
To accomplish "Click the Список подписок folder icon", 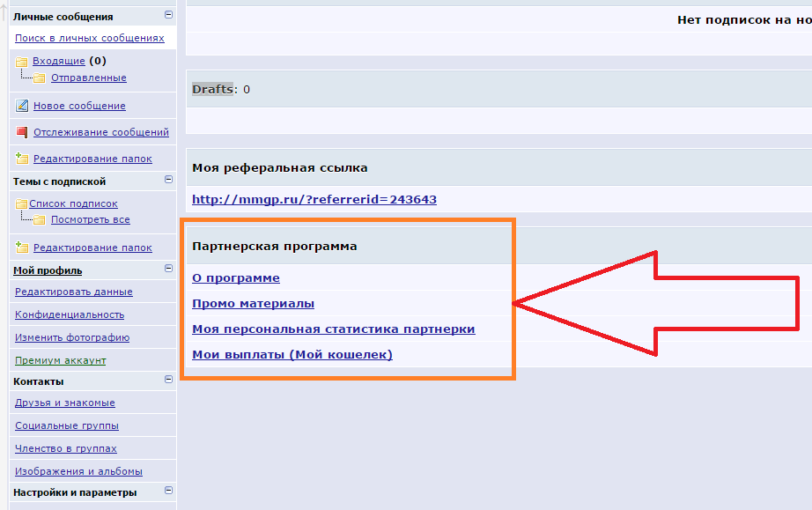I will click(21, 203).
